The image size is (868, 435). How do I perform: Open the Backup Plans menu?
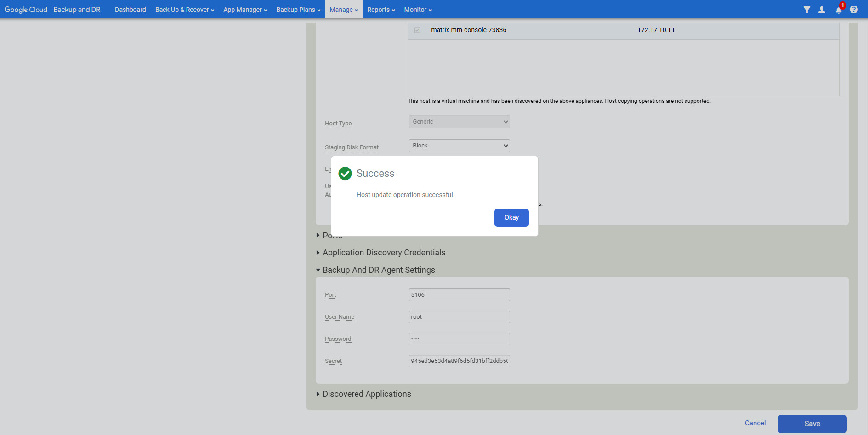[x=298, y=10]
